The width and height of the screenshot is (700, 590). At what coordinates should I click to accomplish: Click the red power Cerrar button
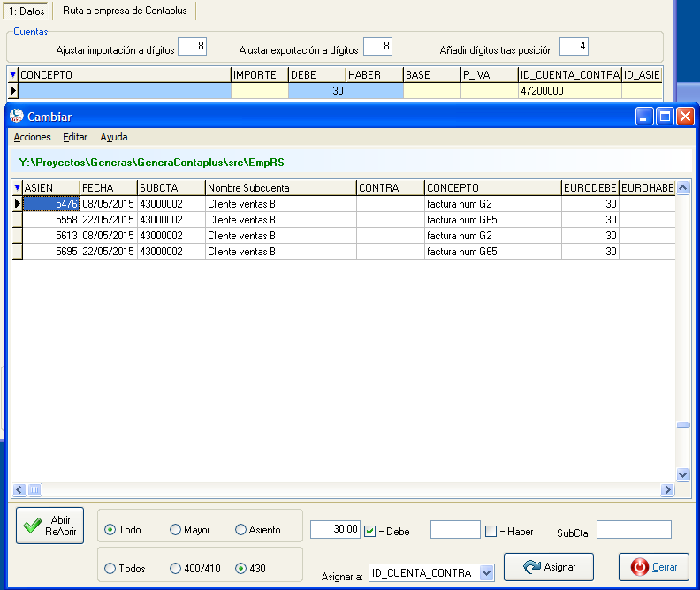click(654, 567)
